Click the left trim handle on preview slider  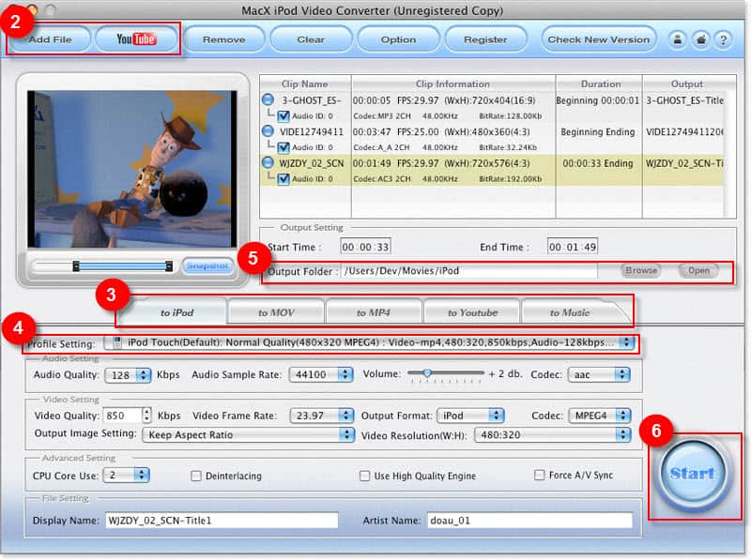[76, 265]
